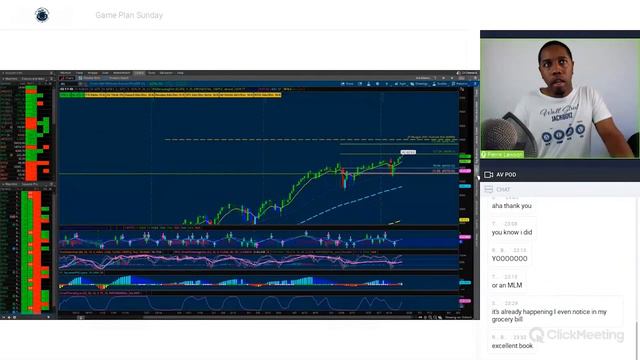Open the Trade tab in thinkorswim
The width and height of the screenshot is (640, 360).
coord(80,73)
